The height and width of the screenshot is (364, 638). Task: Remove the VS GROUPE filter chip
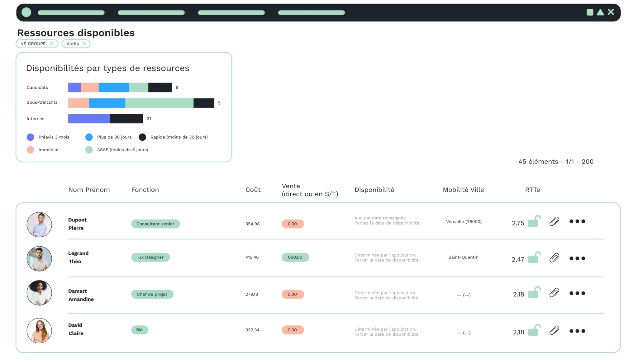pyautogui.click(x=52, y=44)
